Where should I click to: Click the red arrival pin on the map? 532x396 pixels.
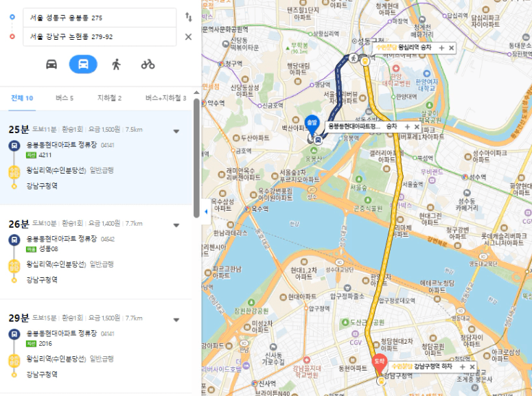[379, 364]
